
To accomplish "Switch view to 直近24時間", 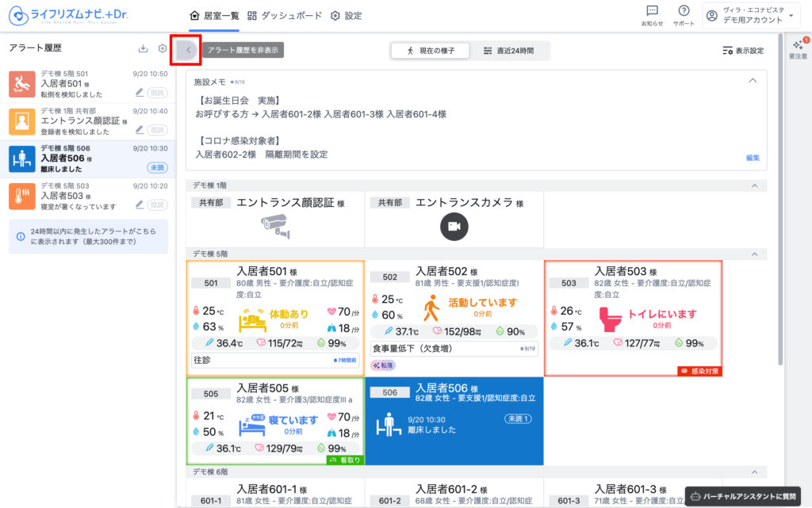I will tap(508, 51).
